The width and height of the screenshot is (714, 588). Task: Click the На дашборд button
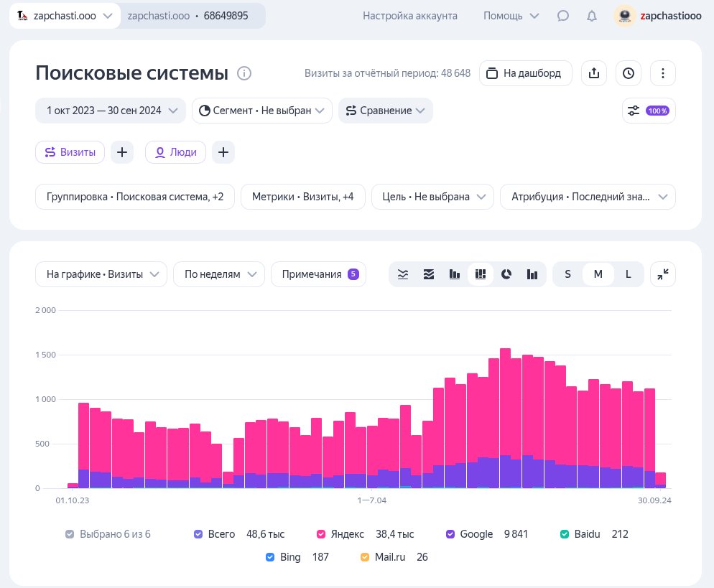tap(525, 73)
